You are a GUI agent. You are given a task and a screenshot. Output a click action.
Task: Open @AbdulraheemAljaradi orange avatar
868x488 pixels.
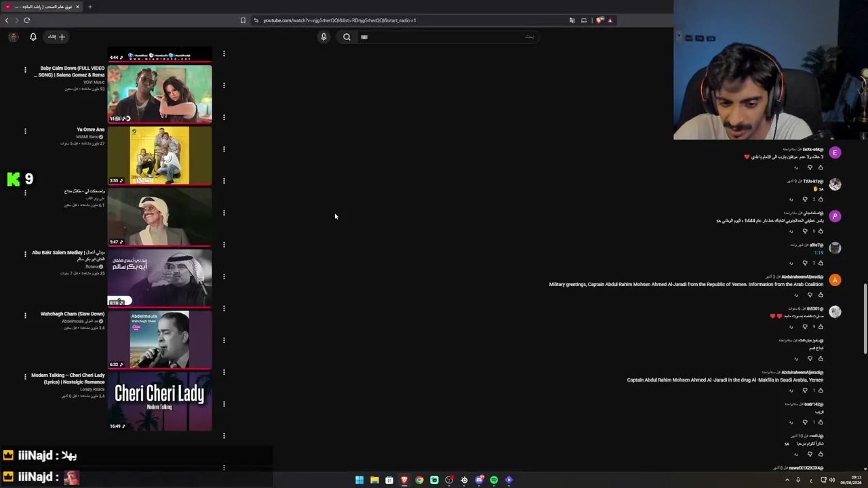pyautogui.click(x=835, y=280)
